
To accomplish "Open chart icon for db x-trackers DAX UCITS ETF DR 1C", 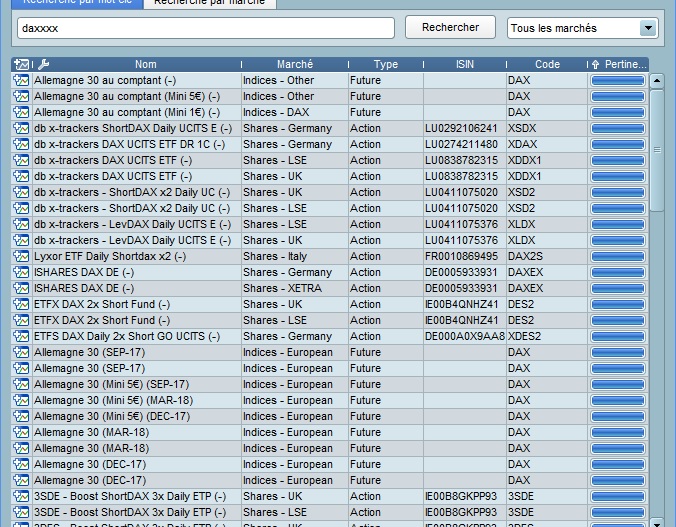I will click(21, 144).
